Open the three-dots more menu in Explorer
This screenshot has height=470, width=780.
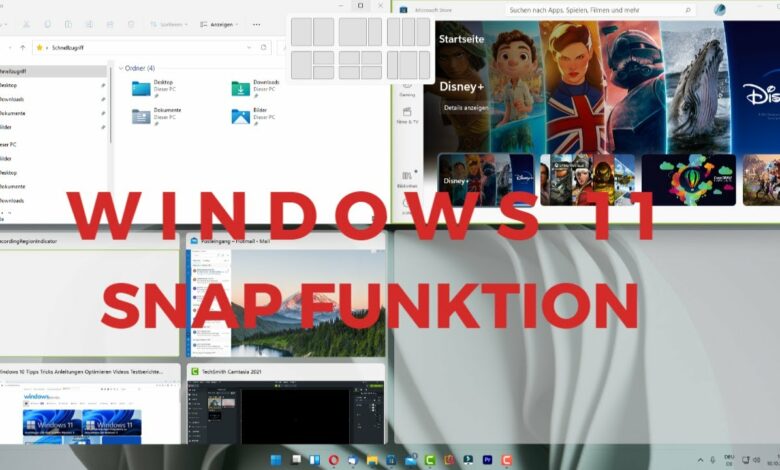point(256,24)
